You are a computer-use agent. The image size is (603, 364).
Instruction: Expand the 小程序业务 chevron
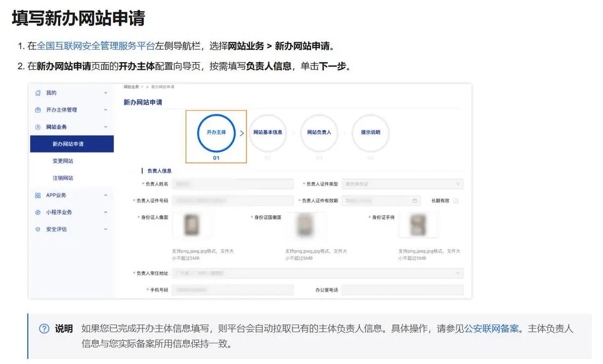106,212
